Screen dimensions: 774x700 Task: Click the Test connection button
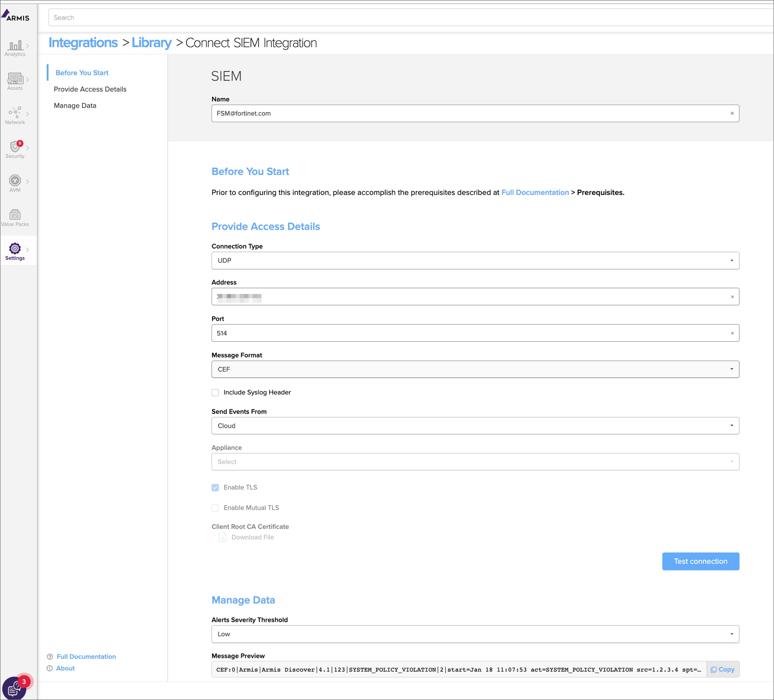[x=700, y=561]
